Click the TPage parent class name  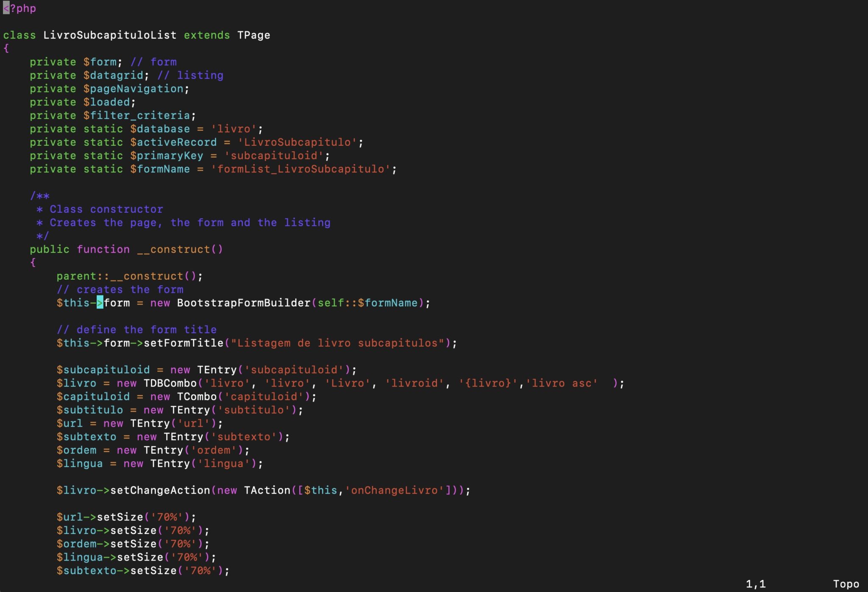[x=253, y=35]
